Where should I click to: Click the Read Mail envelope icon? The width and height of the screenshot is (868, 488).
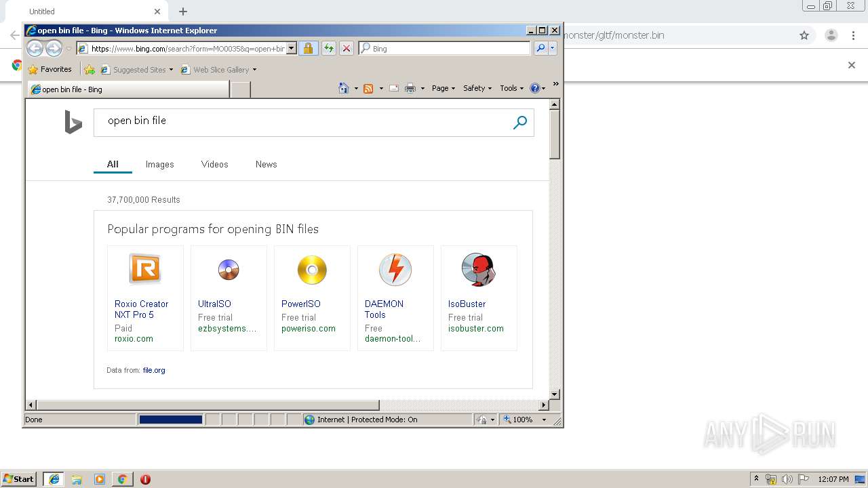pyautogui.click(x=394, y=88)
